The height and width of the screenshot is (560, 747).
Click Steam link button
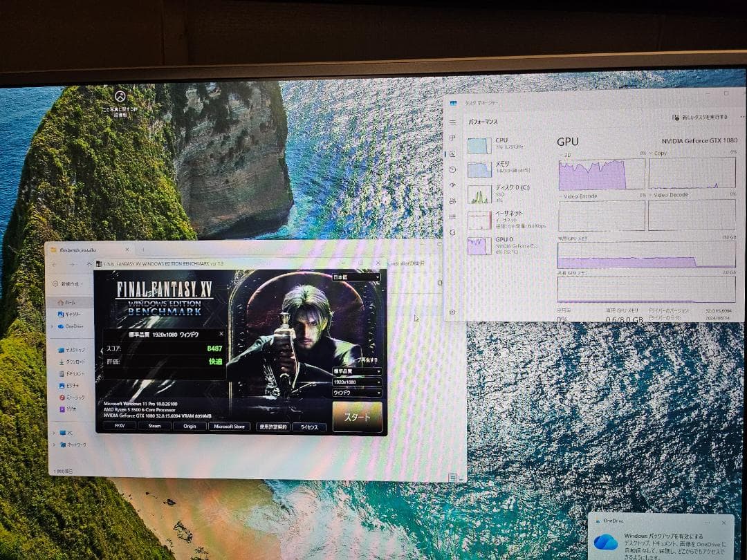(154, 426)
